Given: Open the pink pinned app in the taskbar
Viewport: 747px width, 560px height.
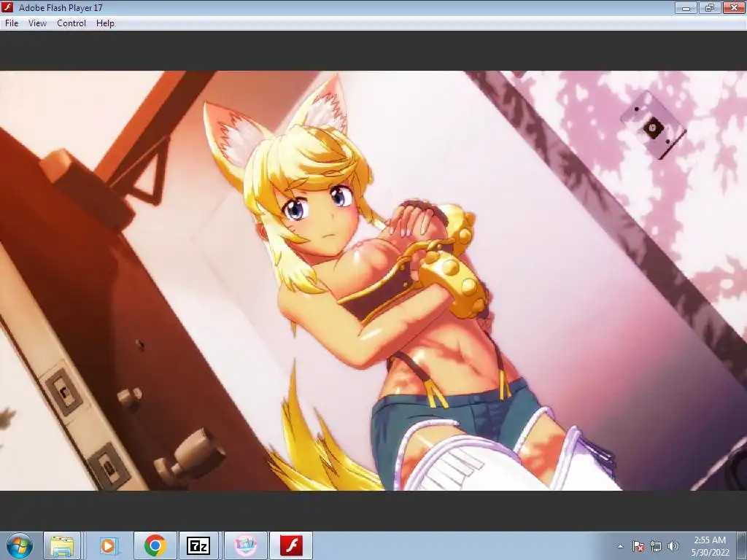Looking at the screenshot, I should click(246, 545).
